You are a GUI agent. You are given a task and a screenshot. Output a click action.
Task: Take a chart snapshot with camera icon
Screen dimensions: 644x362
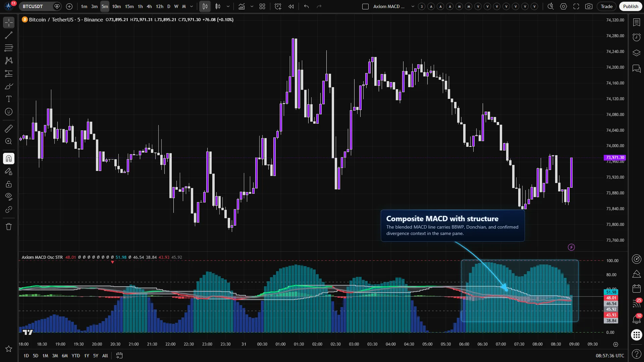[x=589, y=6]
